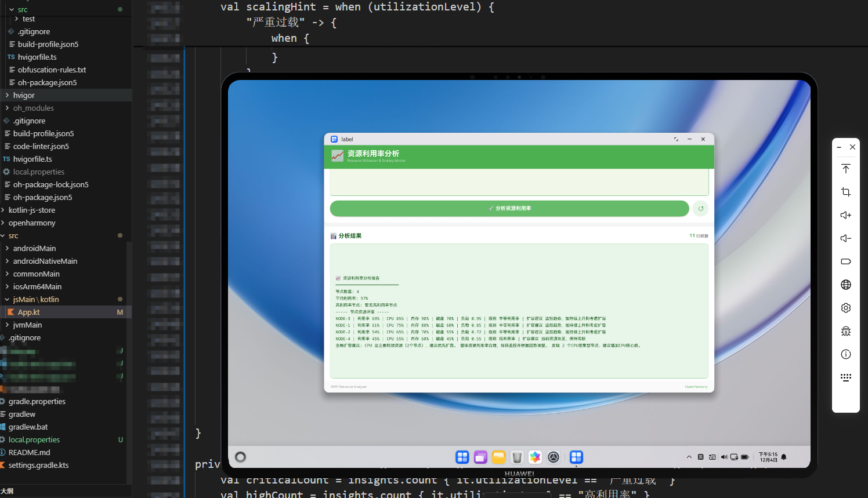Click the keyboard icon in emulator toolbar

846,377
